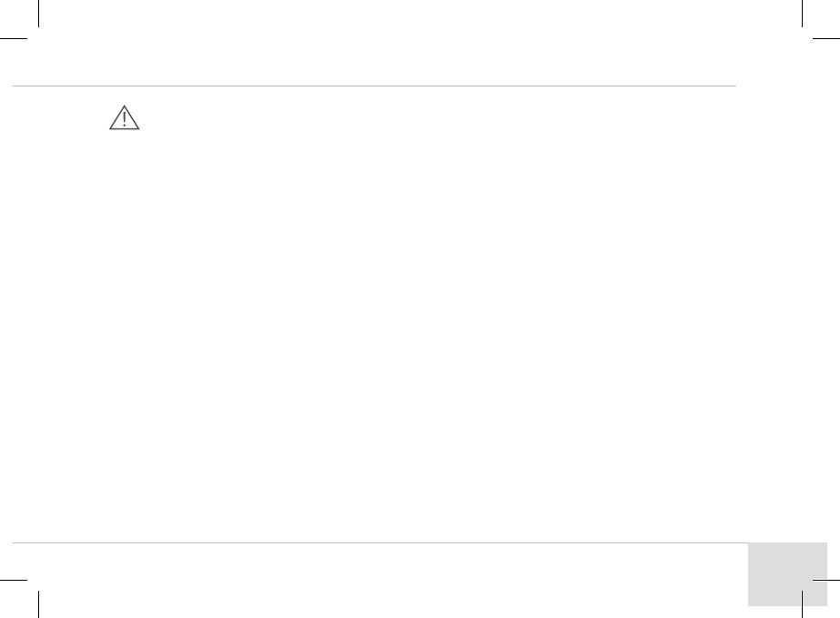This screenshot has height=618, width=840.
Task: Click the blank space right of warning icon
Action: (364, 117)
